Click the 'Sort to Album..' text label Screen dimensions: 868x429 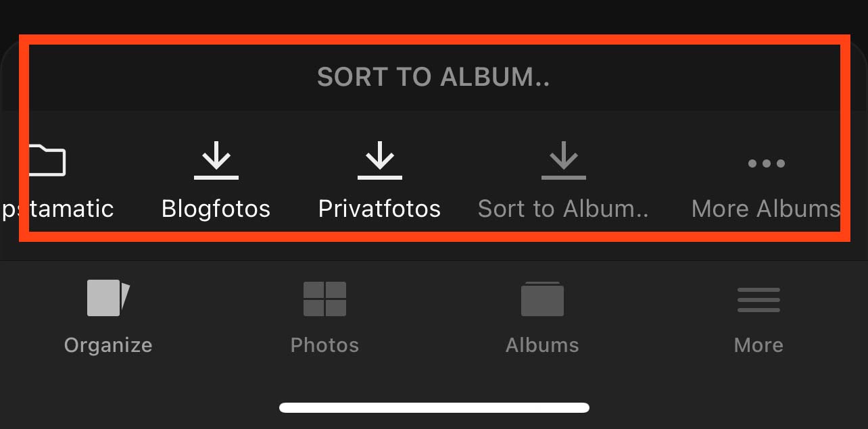tap(563, 209)
